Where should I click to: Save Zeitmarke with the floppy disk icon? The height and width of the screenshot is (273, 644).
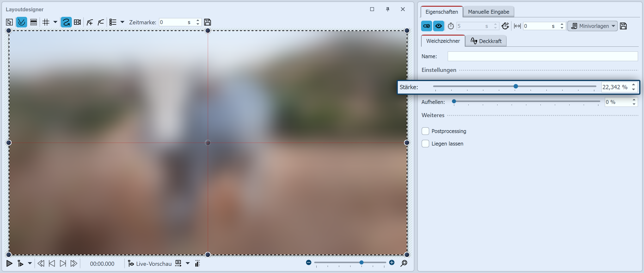click(x=207, y=22)
